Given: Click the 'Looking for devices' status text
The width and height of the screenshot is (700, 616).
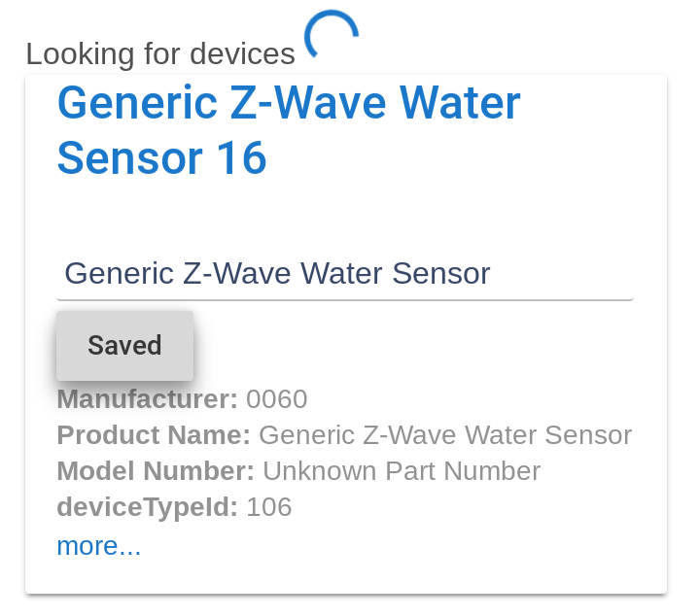Looking at the screenshot, I should pyautogui.click(x=160, y=54).
